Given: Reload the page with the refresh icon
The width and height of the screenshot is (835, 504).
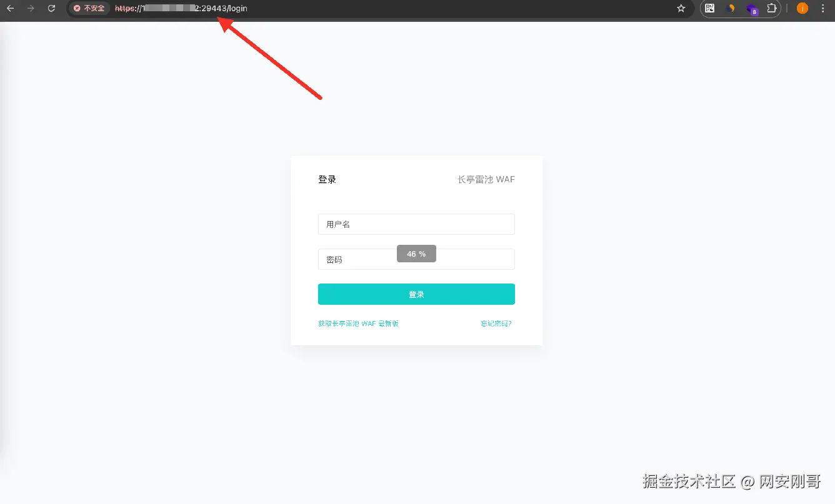Looking at the screenshot, I should [x=51, y=9].
